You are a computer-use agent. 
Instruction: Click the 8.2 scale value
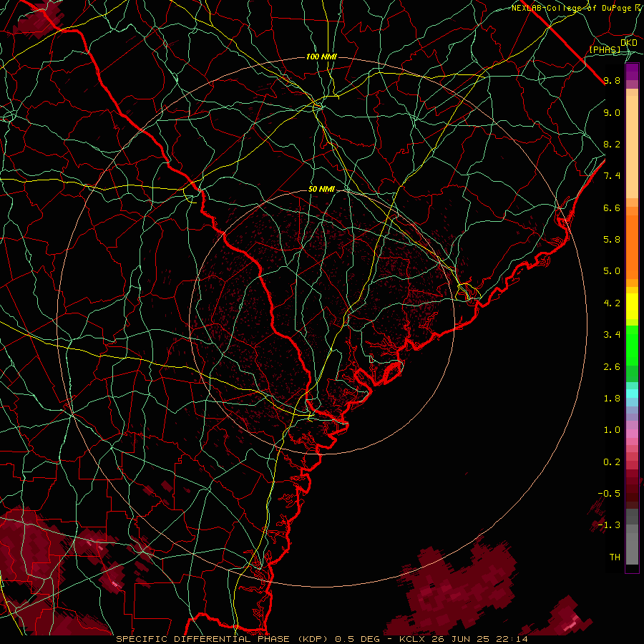[612, 144]
